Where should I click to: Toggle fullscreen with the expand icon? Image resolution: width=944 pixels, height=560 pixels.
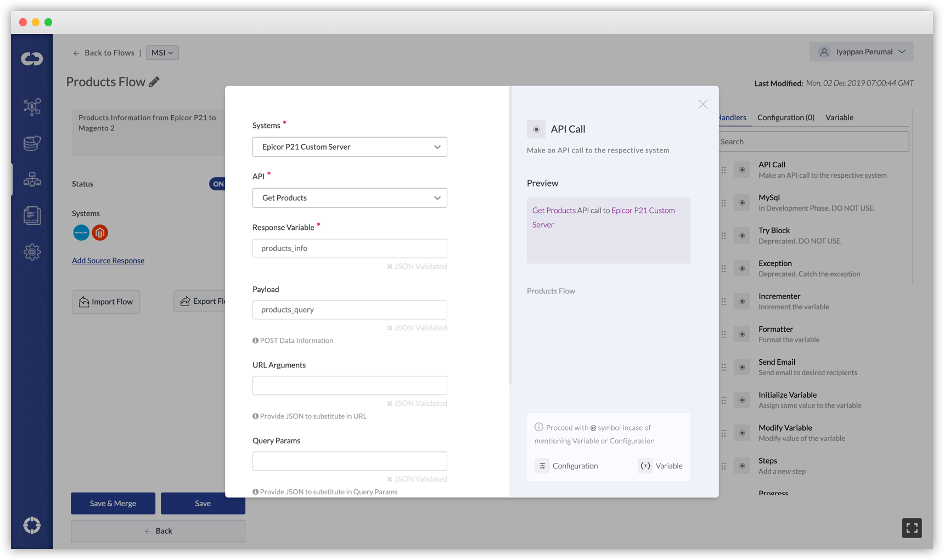click(x=912, y=528)
